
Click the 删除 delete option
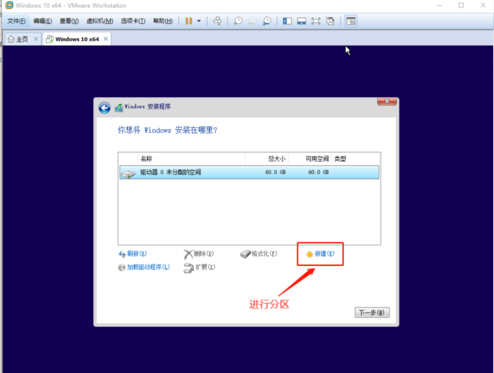[x=199, y=254]
